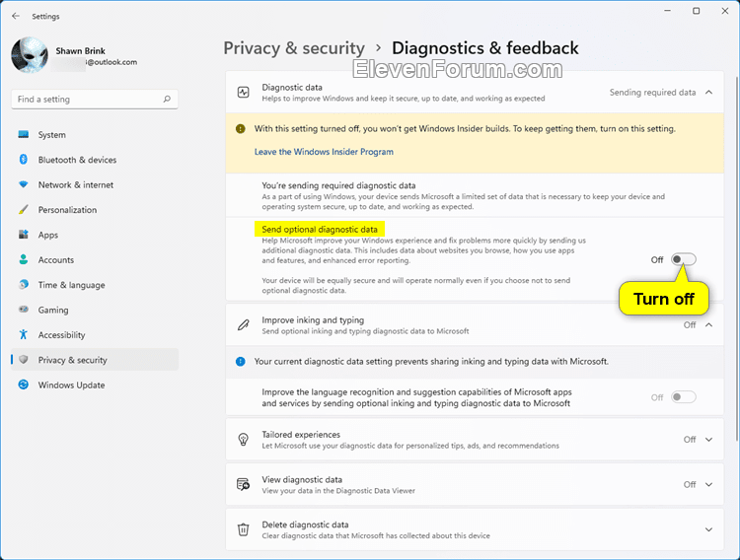Image resolution: width=740 pixels, height=560 pixels.
Task: Open Time & language label
Action: pos(72,285)
